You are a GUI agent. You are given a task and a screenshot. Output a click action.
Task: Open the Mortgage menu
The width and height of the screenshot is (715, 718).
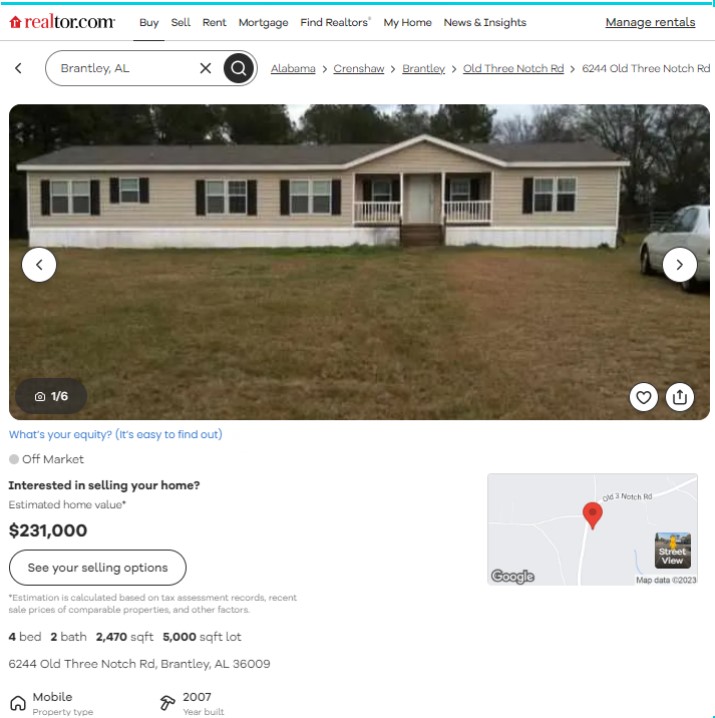click(x=263, y=22)
